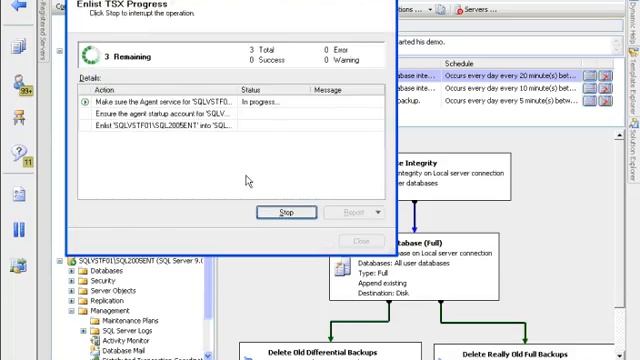Select the Security tree item
Image resolution: width=640 pixels, height=360 pixels.
click(103, 281)
